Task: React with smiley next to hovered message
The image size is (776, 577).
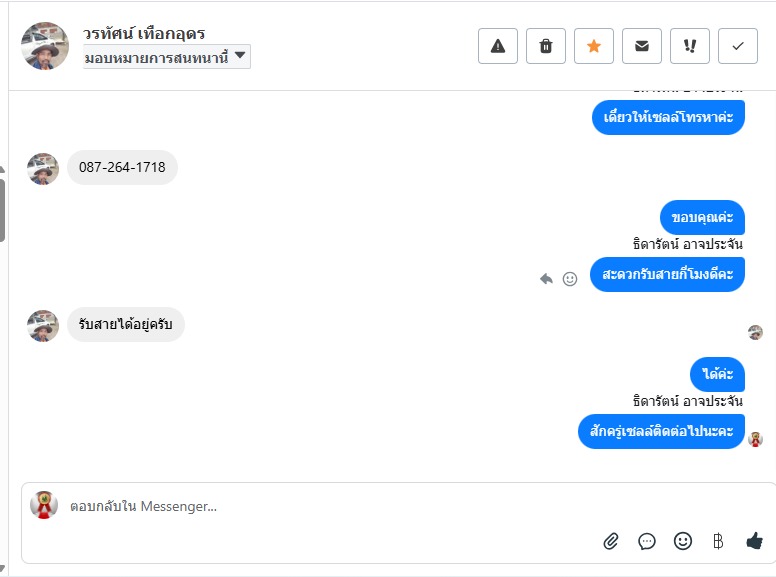Action: coord(570,279)
